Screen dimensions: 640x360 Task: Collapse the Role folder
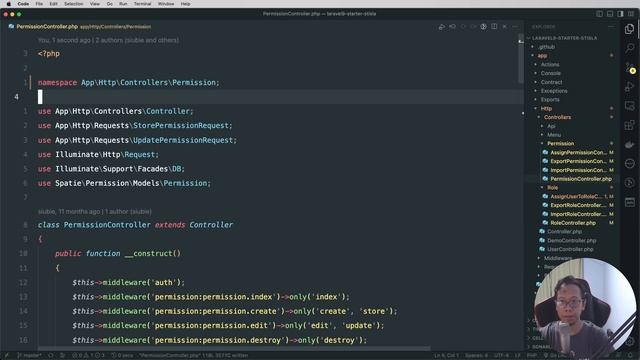pos(552,188)
